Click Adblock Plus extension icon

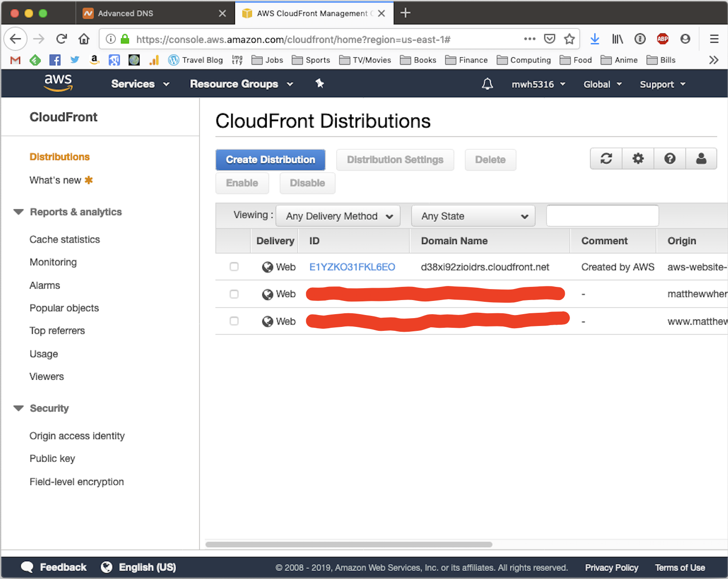click(x=662, y=39)
